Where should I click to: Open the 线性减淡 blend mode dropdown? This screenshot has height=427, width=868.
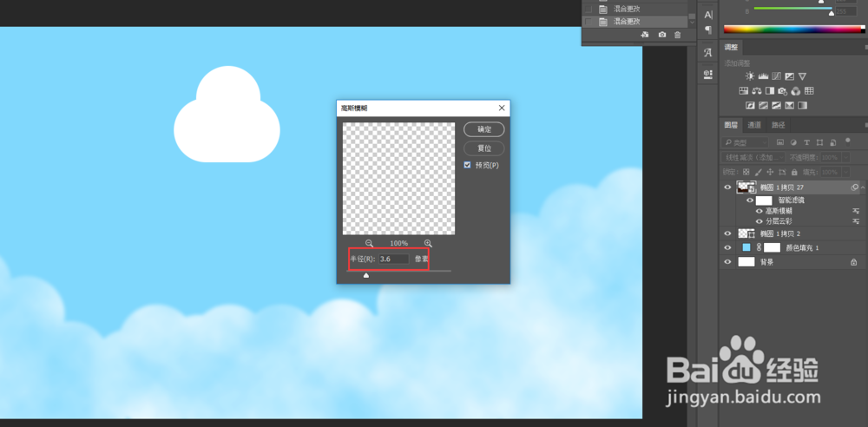(x=753, y=157)
